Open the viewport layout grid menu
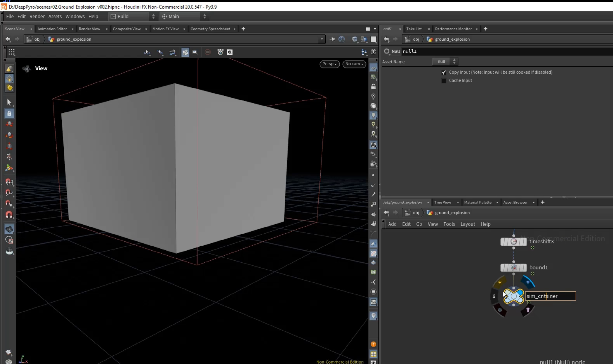The width and height of the screenshot is (613, 364). pos(12,52)
